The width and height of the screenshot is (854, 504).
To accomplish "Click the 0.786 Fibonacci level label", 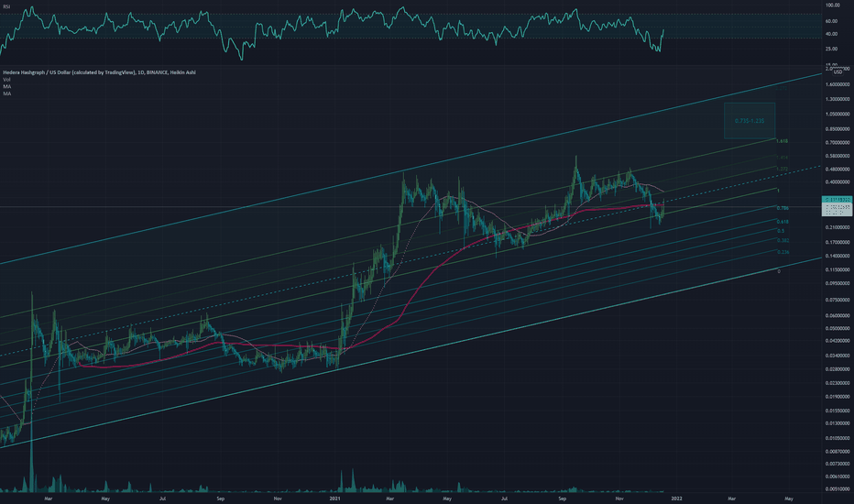I will tap(783, 208).
